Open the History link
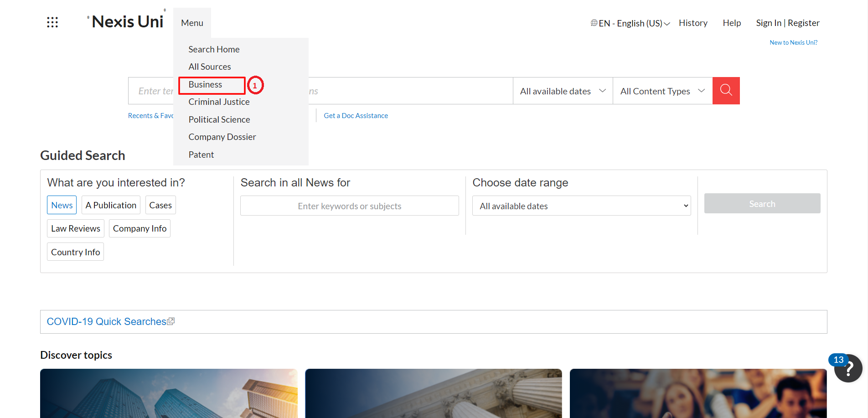 (x=693, y=23)
